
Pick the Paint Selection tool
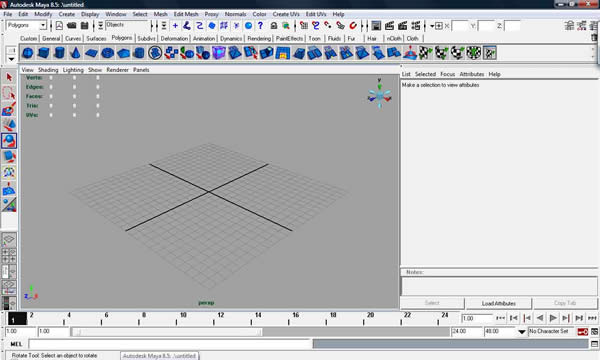(x=9, y=109)
